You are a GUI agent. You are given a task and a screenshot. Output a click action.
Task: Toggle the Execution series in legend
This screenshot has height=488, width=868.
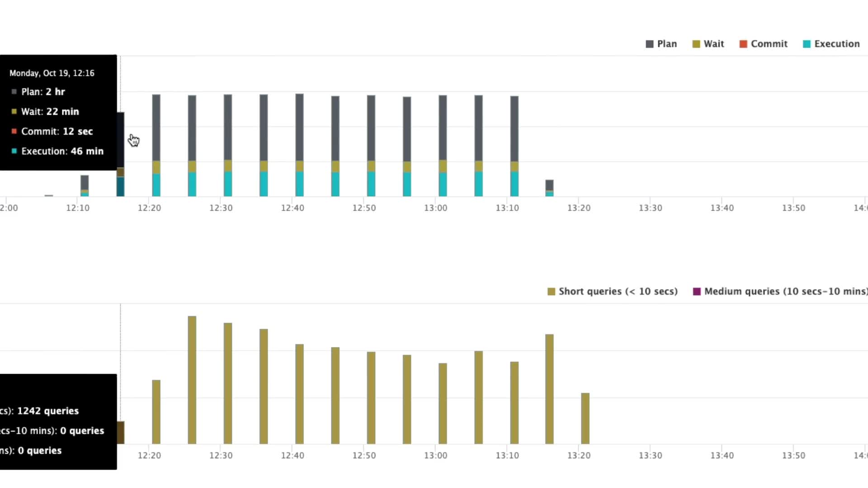[836, 44]
